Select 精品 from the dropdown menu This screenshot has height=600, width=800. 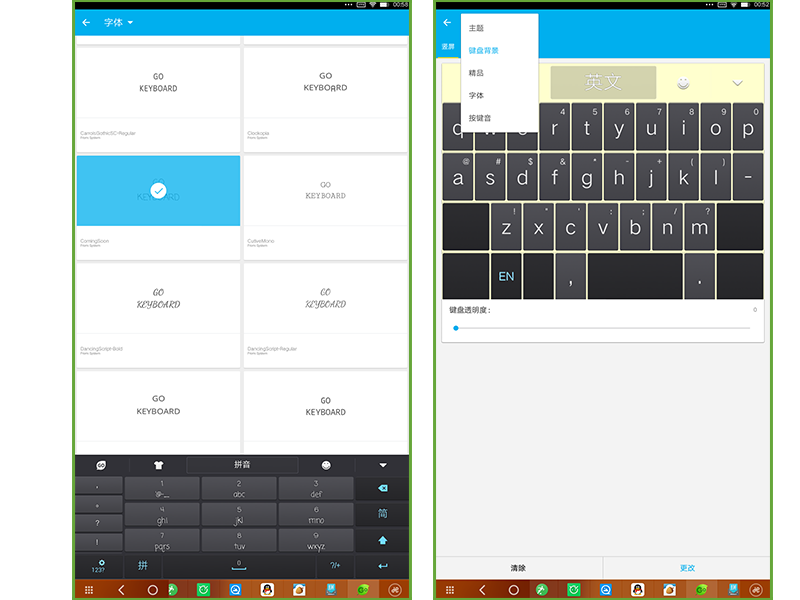(x=499, y=73)
